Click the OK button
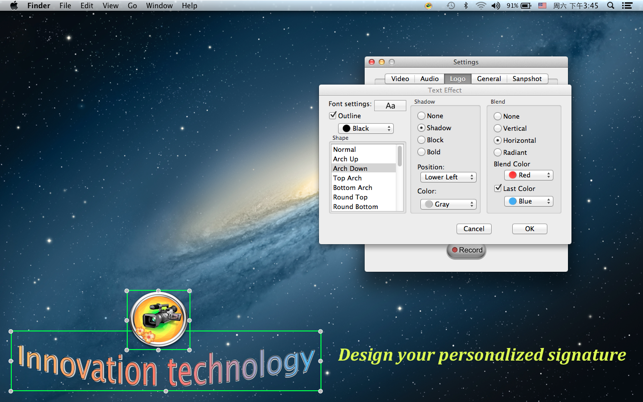The width and height of the screenshot is (643, 402). [x=529, y=229]
